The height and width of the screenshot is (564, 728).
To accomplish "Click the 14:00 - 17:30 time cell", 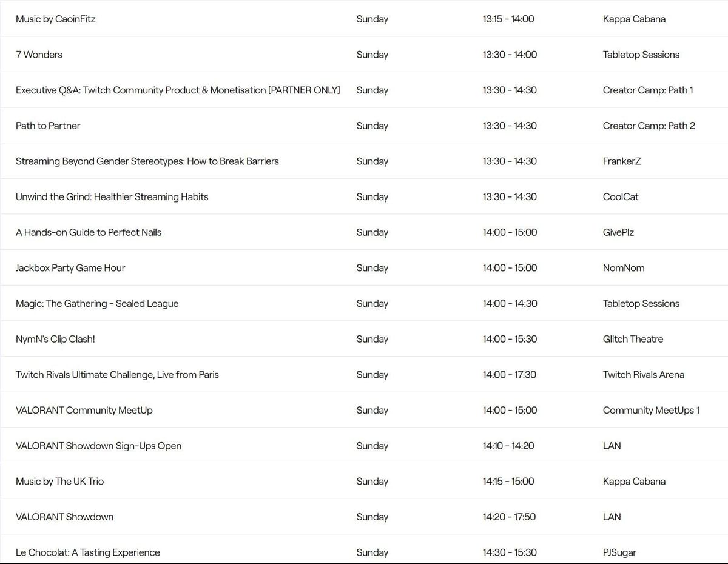I will (510, 375).
